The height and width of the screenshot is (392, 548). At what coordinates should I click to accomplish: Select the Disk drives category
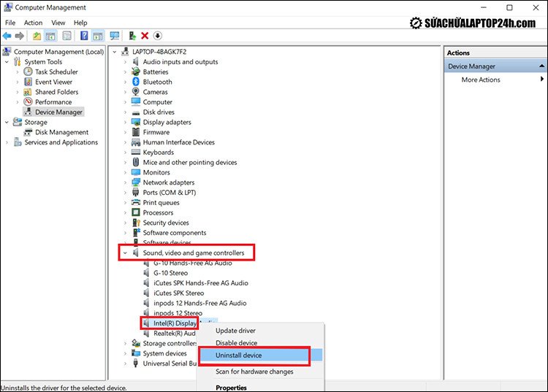pos(159,112)
